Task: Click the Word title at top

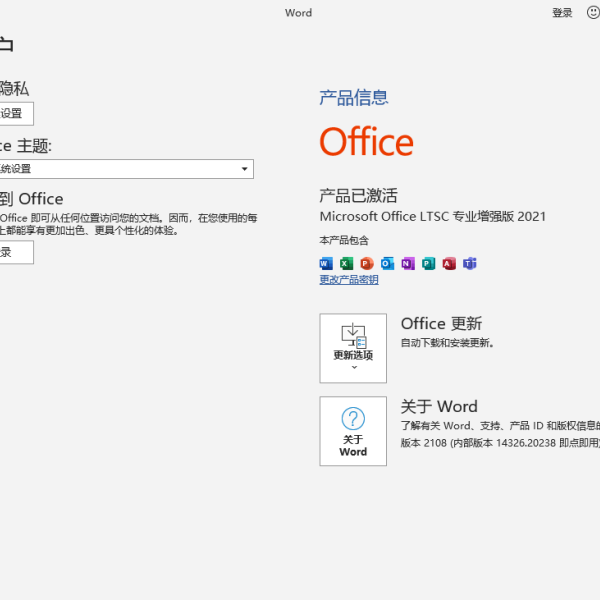Action: (x=298, y=13)
